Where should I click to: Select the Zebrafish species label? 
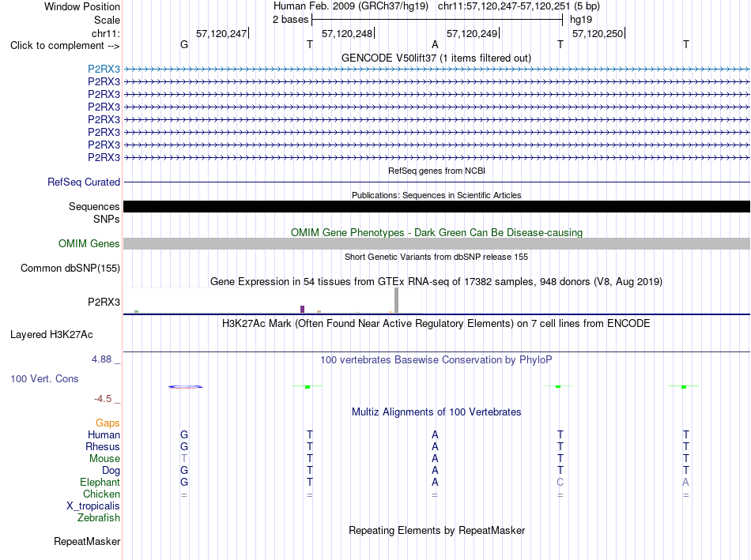click(99, 517)
